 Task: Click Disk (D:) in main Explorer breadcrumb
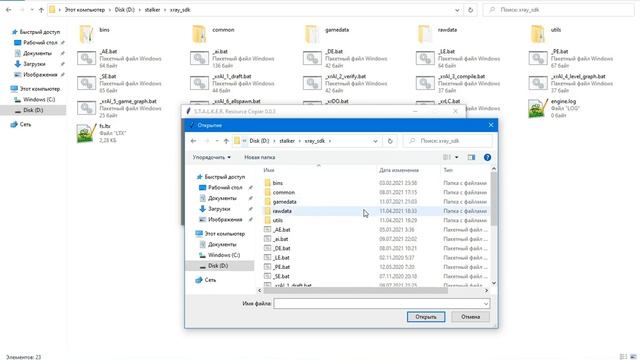[124, 10]
